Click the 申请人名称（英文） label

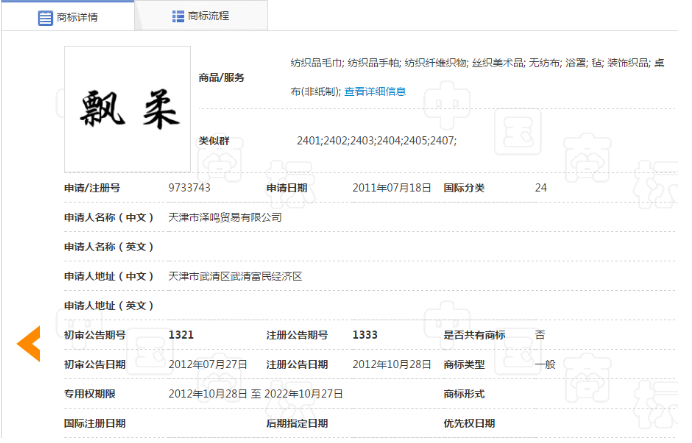pyautogui.click(x=109, y=247)
